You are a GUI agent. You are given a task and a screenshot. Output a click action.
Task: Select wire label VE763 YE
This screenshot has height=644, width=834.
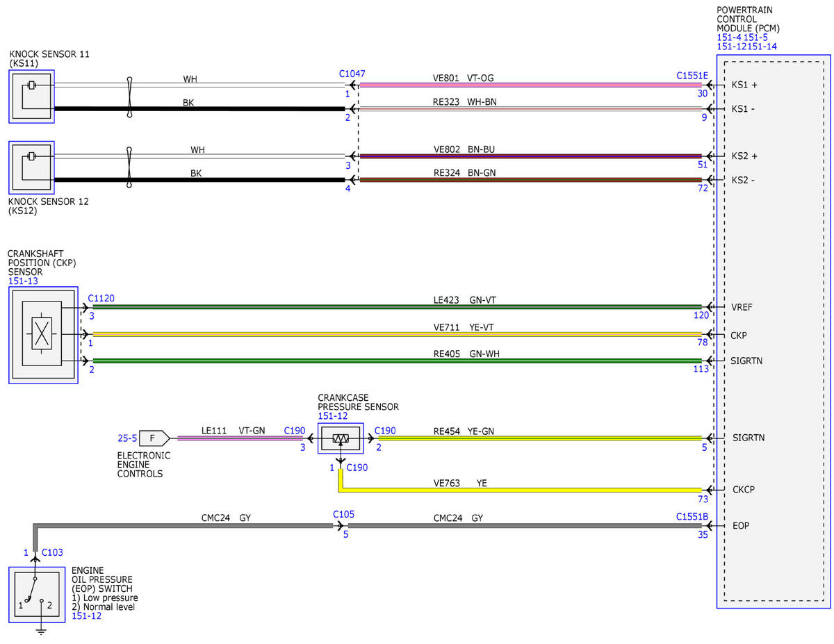[x=459, y=482]
